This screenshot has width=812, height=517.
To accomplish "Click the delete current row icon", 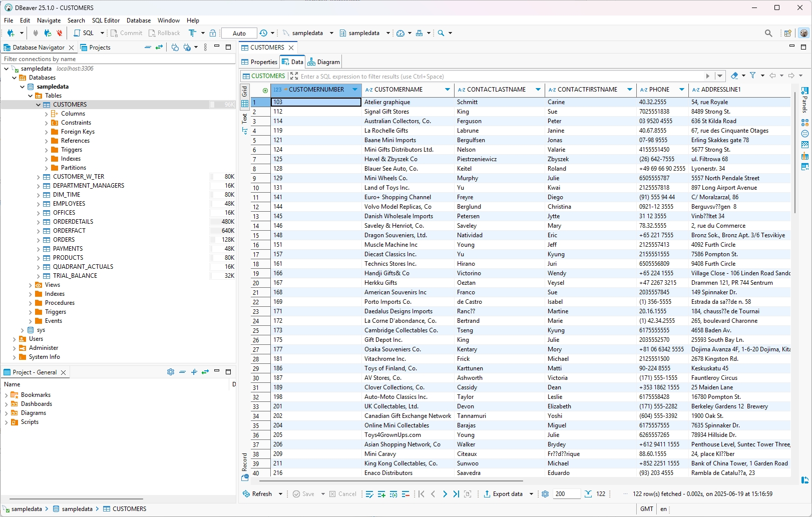I will point(405,494).
